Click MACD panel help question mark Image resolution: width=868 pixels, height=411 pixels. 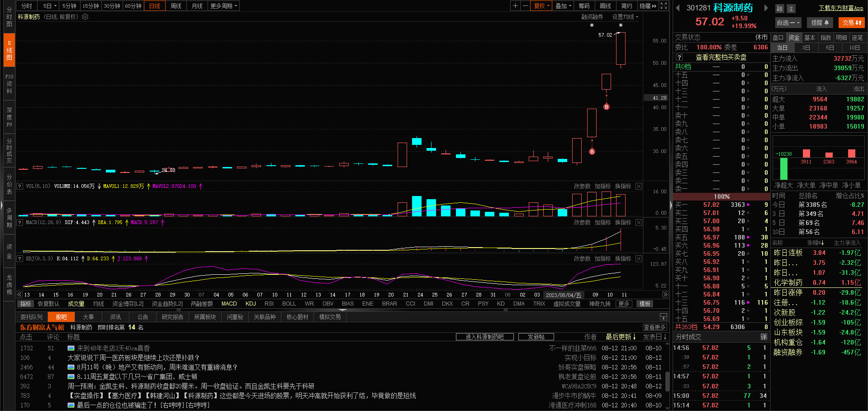20,222
